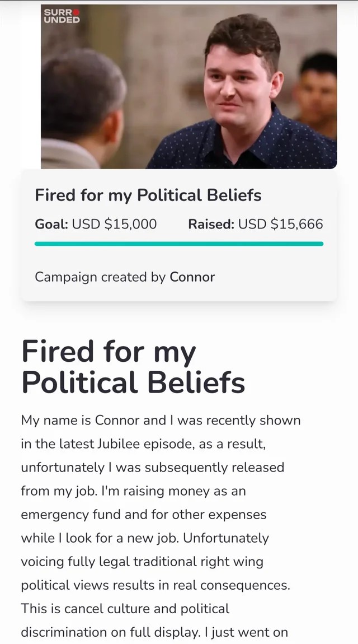Click the "Campaign created by" text

tap(100, 277)
